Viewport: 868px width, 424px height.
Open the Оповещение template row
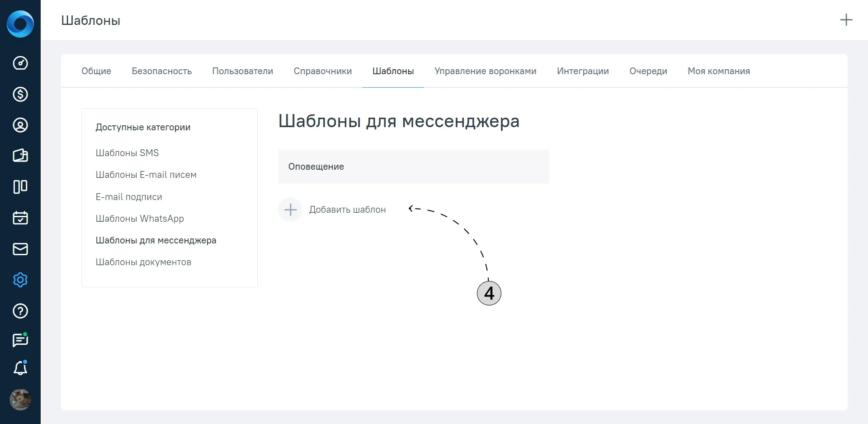414,167
